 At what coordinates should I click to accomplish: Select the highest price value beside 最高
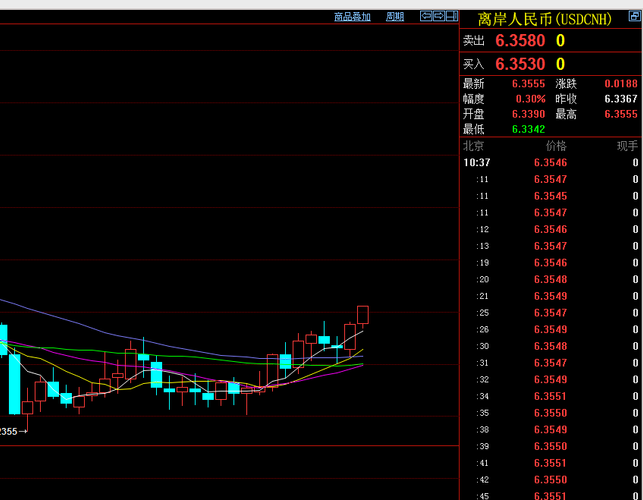[621, 114]
